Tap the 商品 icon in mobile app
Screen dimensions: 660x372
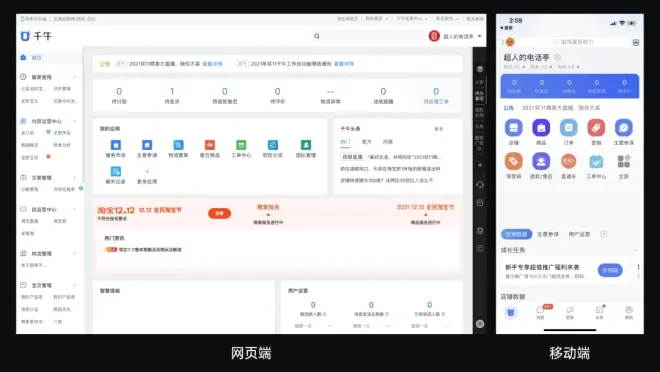[x=541, y=128]
